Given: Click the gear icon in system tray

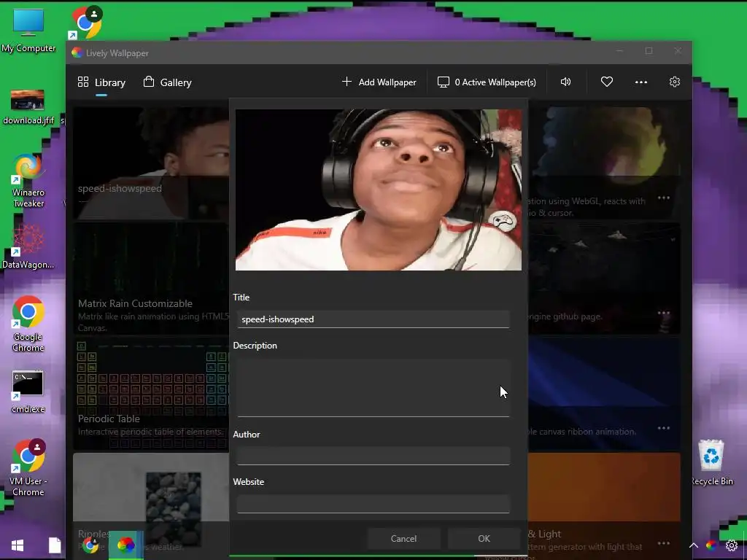Looking at the screenshot, I should click(x=731, y=545).
